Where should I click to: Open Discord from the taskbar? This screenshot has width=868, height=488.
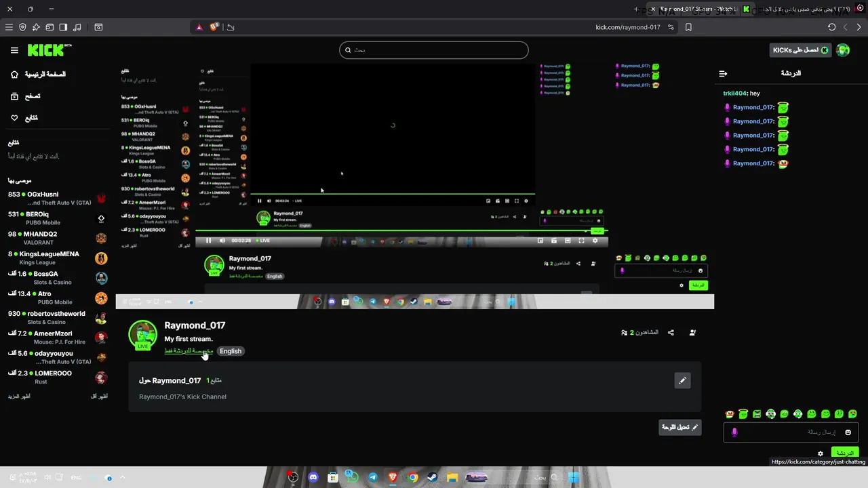[313, 477]
